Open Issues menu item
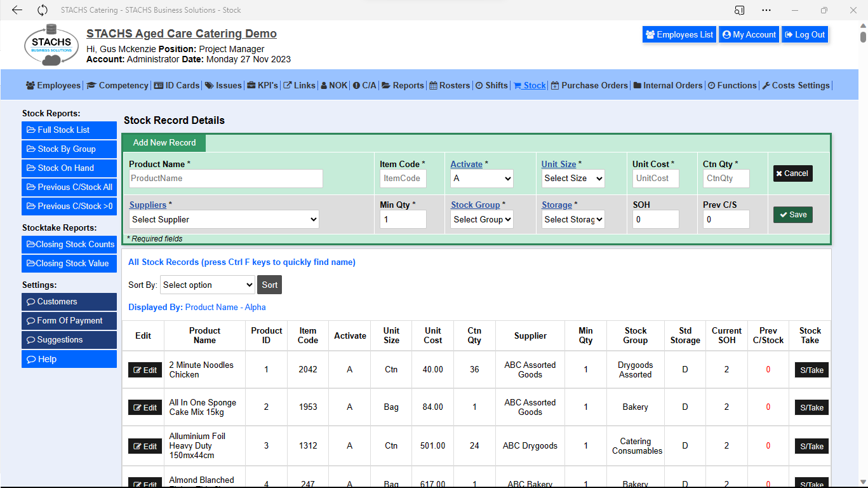This screenshot has height=488, width=868. point(224,85)
